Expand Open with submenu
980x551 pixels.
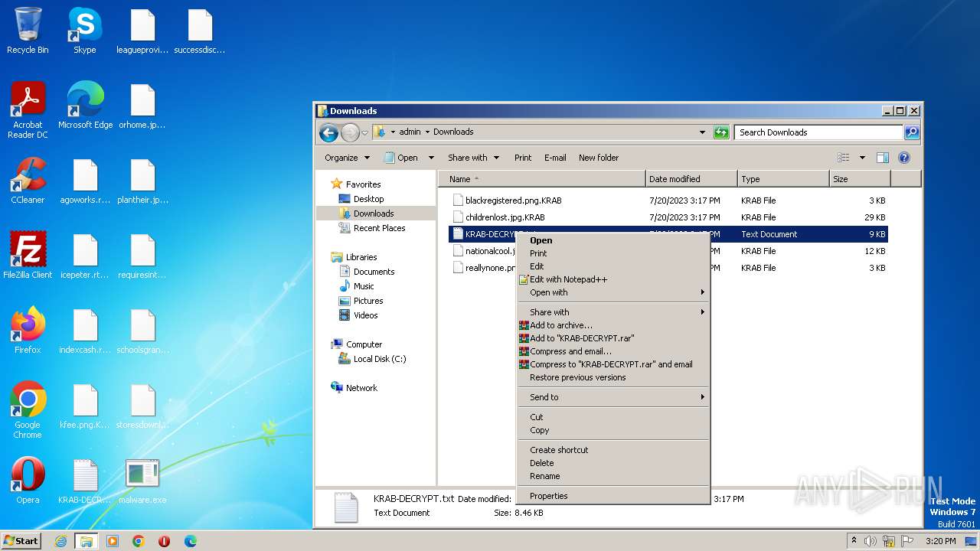pos(614,292)
